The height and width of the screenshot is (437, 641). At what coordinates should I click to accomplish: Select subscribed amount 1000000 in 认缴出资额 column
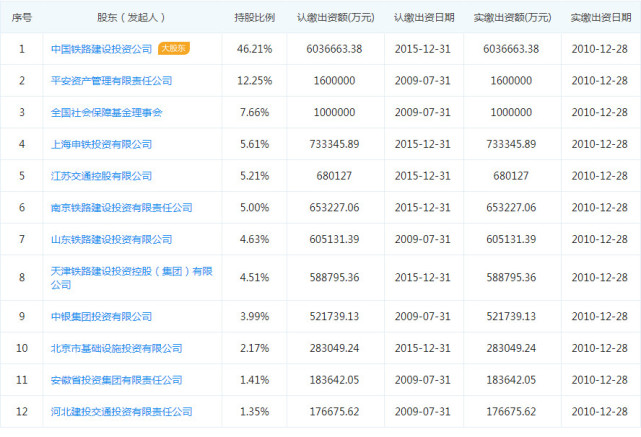point(334,112)
